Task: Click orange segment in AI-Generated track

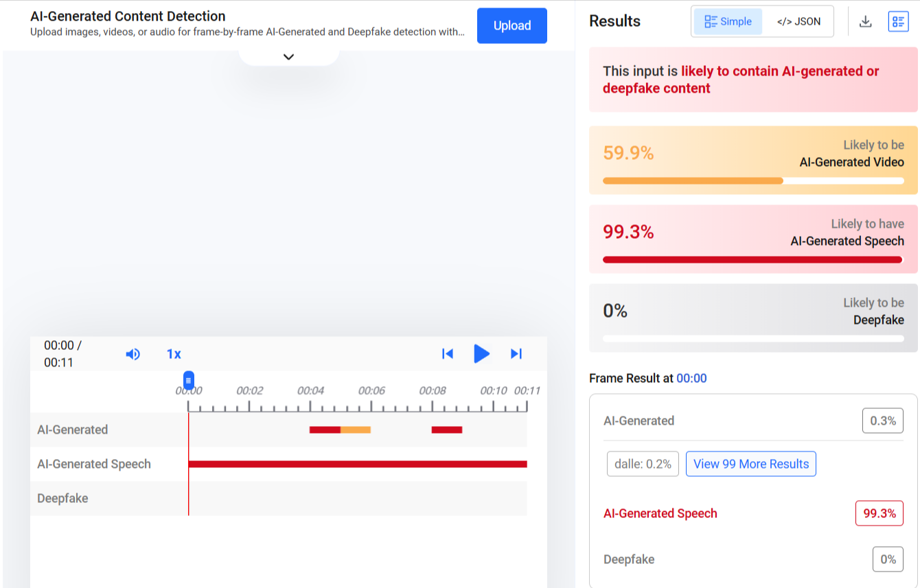Action: 356,430
